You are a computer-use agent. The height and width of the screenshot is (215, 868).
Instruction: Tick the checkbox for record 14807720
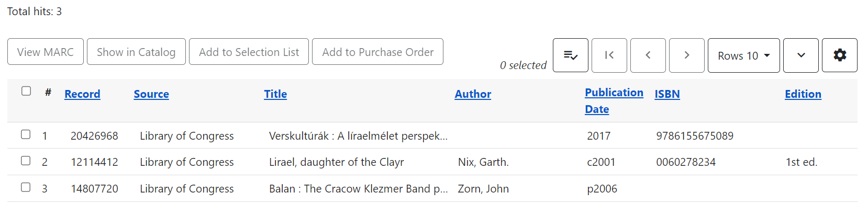tap(26, 187)
